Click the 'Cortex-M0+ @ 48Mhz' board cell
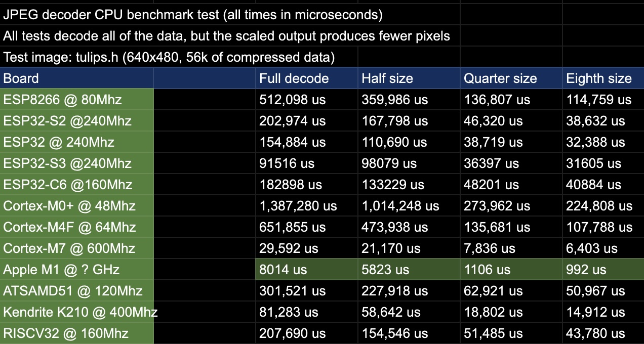The height and width of the screenshot is (344, 644). click(x=76, y=206)
